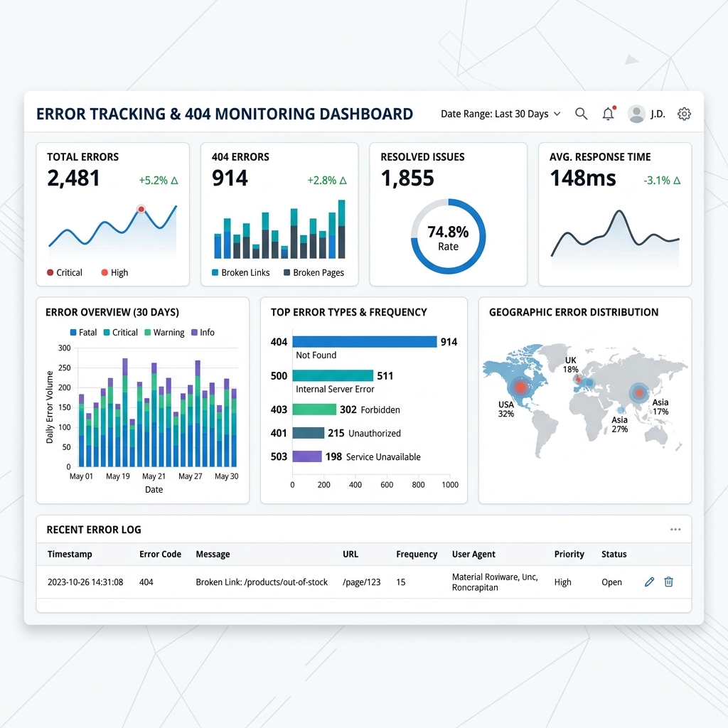Click the Material Roviware user agent cell
This screenshot has width=728, height=728.
495,582
